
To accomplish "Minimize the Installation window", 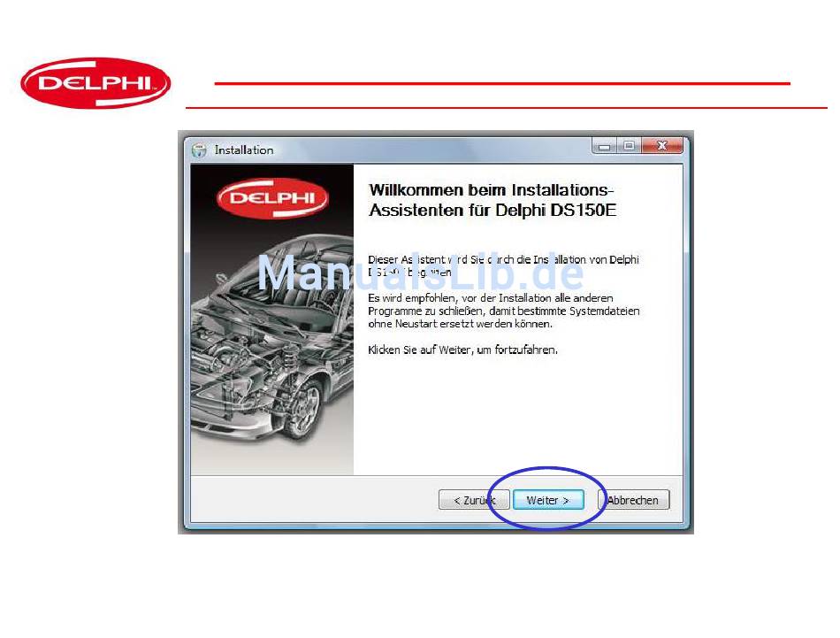I will [606, 146].
